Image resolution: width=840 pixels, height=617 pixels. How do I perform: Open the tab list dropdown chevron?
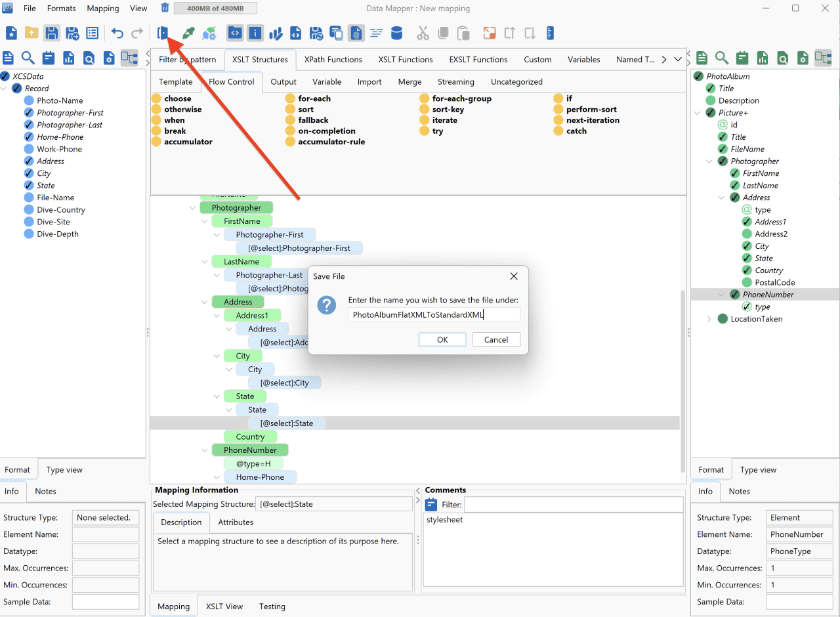tap(678, 59)
